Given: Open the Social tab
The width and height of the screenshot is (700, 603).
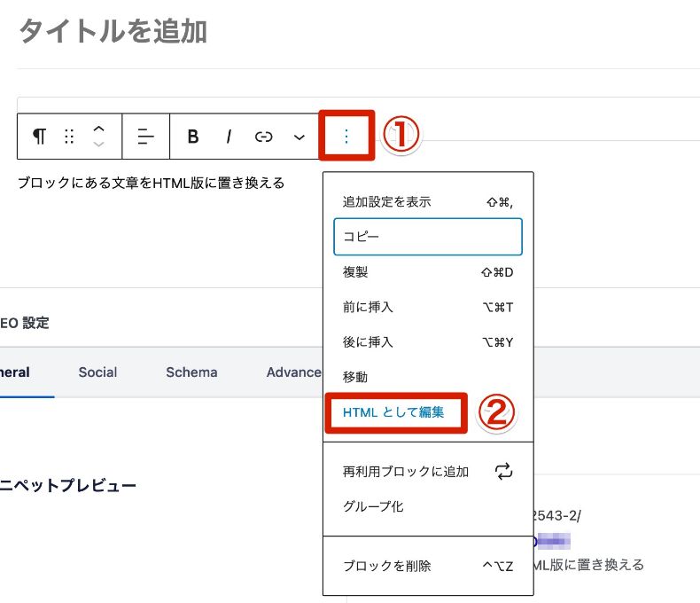Looking at the screenshot, I should click(97, 372).
